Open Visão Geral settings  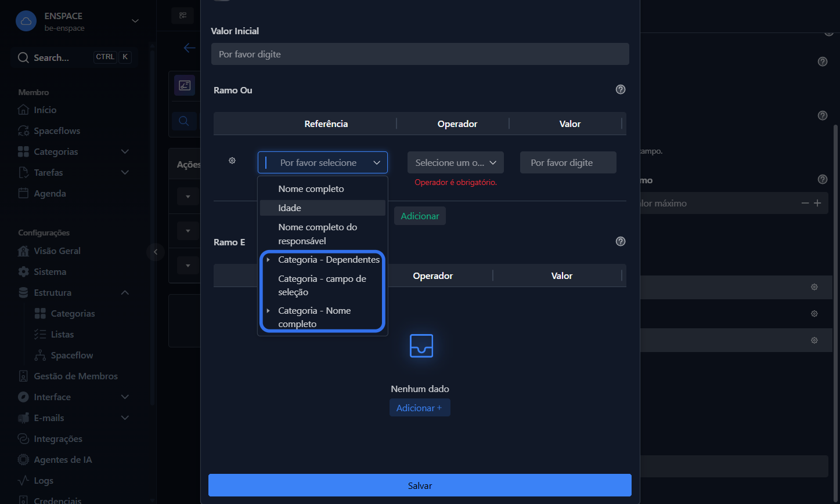tap(49, 251)
